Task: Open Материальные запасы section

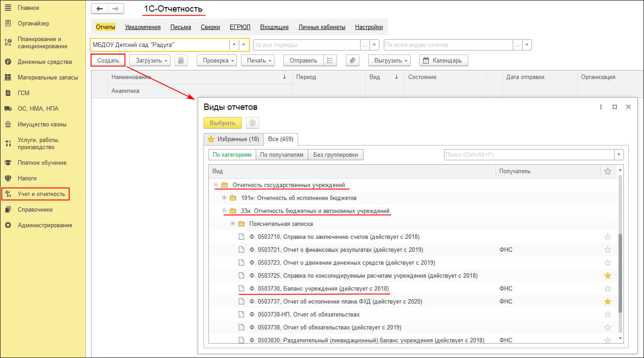Action: (48, 77)
